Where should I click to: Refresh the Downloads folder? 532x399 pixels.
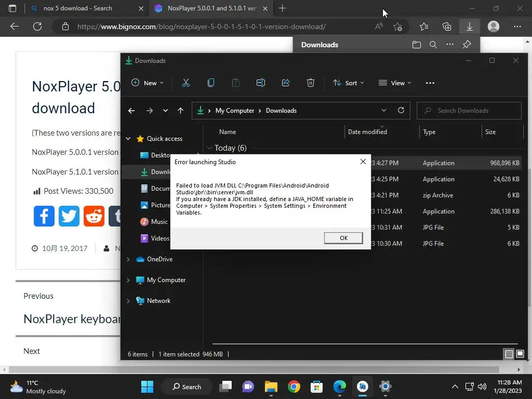401,111
